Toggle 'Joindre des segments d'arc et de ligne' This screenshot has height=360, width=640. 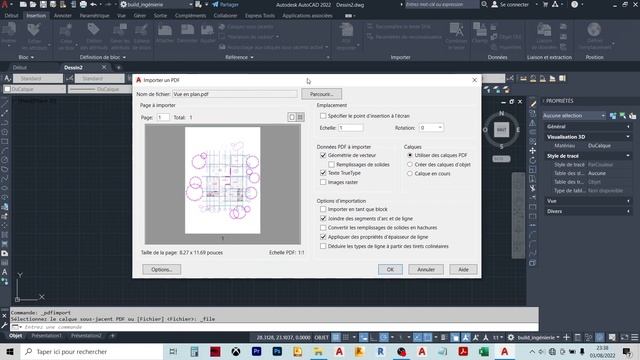tap(323, 218)
